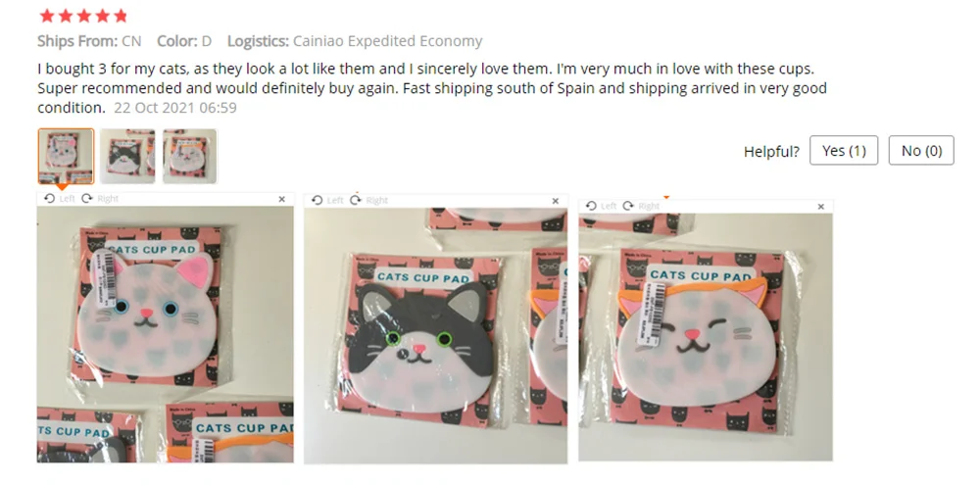Rotate the gray cat photo right
The height and width of the screenshot is (485, 980).
[x=368, y=200]
